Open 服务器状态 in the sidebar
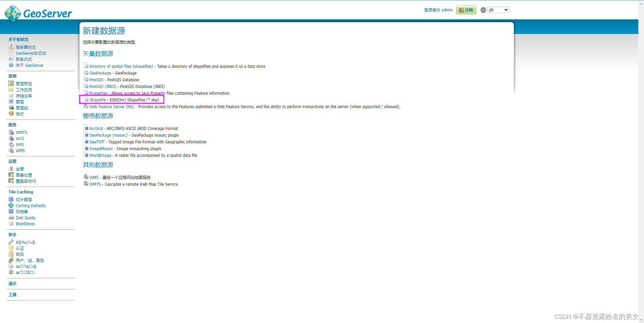Image resolution: width=644 pixels, height=323 pixels. click(x=26, y=47)
